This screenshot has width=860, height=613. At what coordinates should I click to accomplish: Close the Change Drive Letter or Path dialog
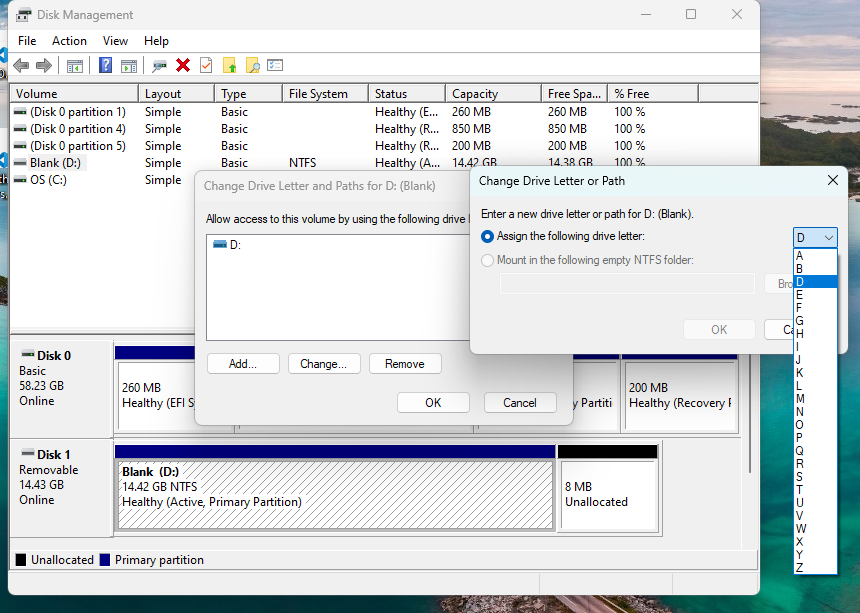[833, 180]
